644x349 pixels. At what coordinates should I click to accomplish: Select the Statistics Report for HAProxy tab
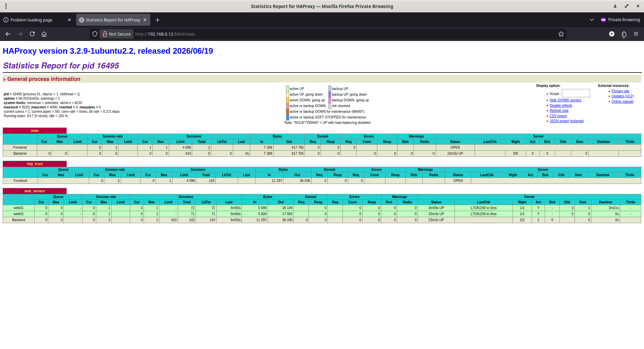(x=113, y=20)
